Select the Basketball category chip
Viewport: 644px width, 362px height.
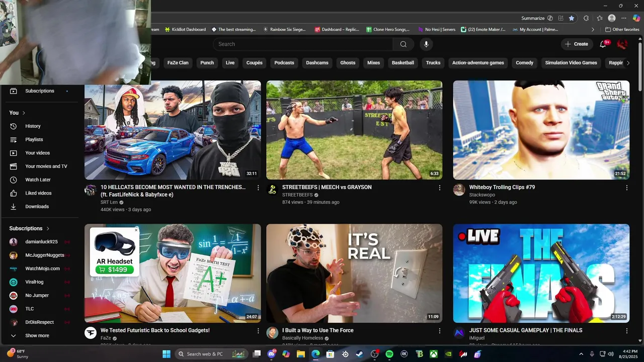click(403, 63)
